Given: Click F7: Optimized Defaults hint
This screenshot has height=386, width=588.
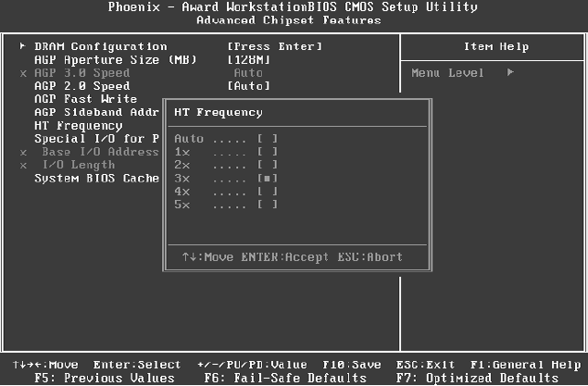Looking at the screenshot, I should [478, 378].
